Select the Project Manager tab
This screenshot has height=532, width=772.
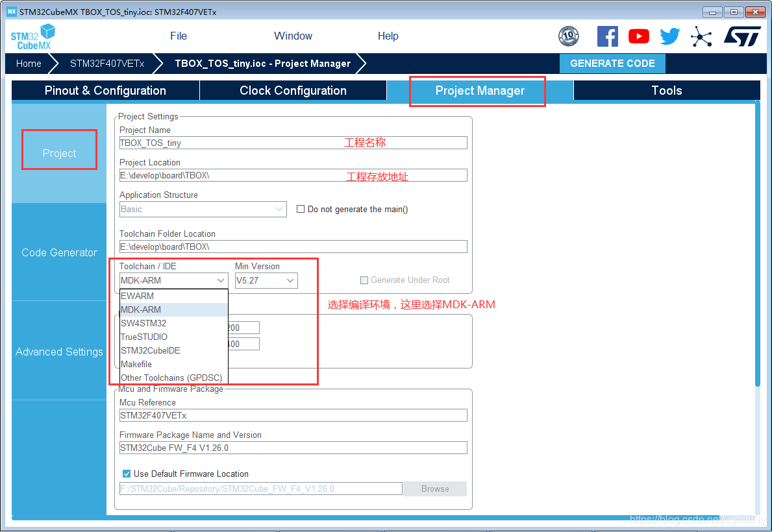[x=480, y=91]
